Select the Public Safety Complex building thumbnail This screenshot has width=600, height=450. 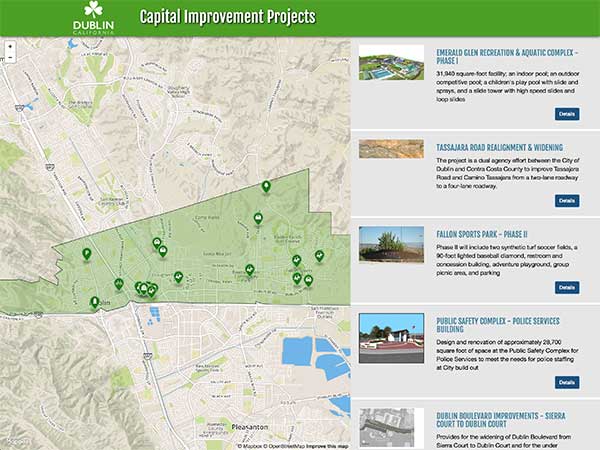click(392, 337)
